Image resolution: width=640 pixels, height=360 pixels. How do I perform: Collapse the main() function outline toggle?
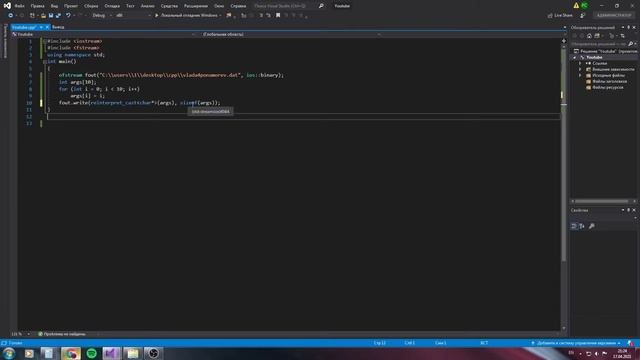pos(44,62)
